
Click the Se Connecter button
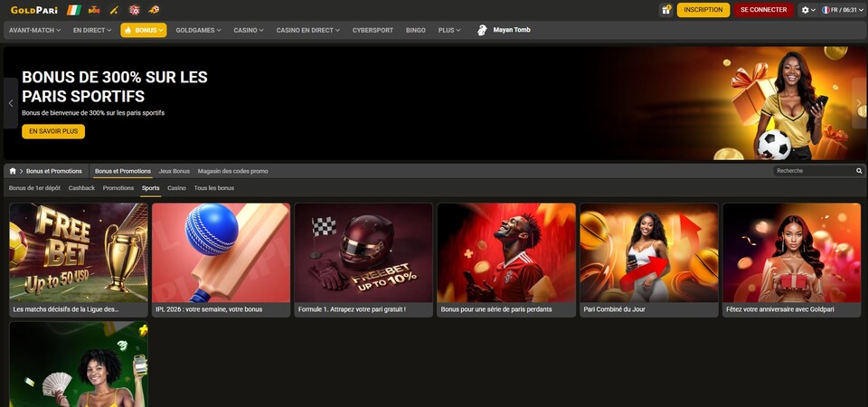pyautogui.click(x=763, y=10)
